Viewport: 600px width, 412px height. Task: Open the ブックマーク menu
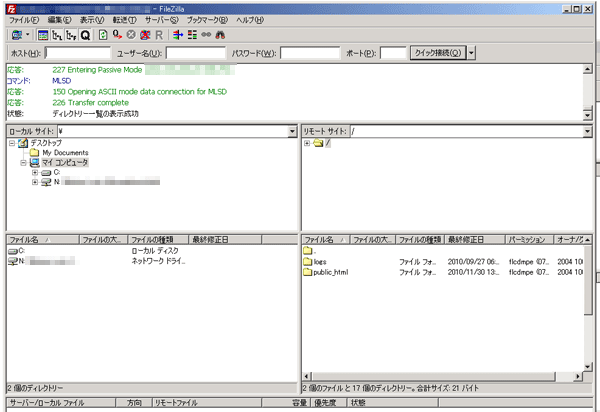pos(207,20)
